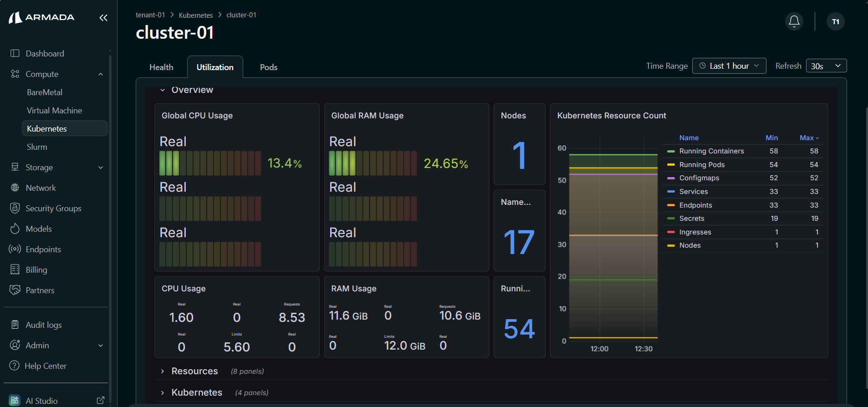868x407 pixels.
Task: Click Global CPU Usage 13.4% gauge bar
Action: 210,163
